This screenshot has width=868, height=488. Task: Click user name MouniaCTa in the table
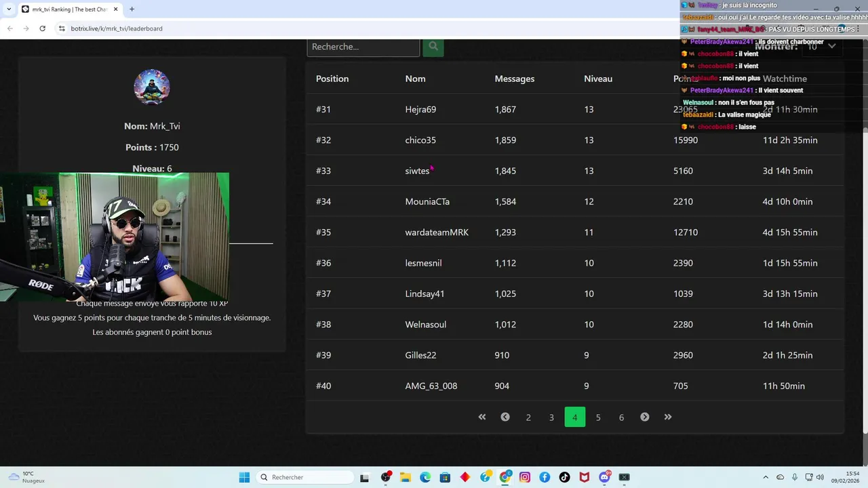[x=427, y=201]
